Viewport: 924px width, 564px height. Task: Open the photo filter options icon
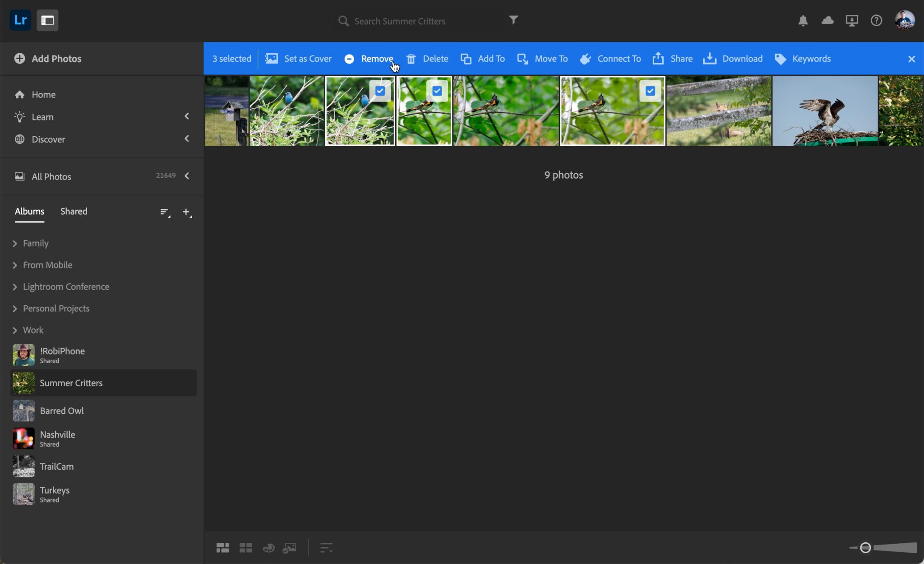(513, 20)
